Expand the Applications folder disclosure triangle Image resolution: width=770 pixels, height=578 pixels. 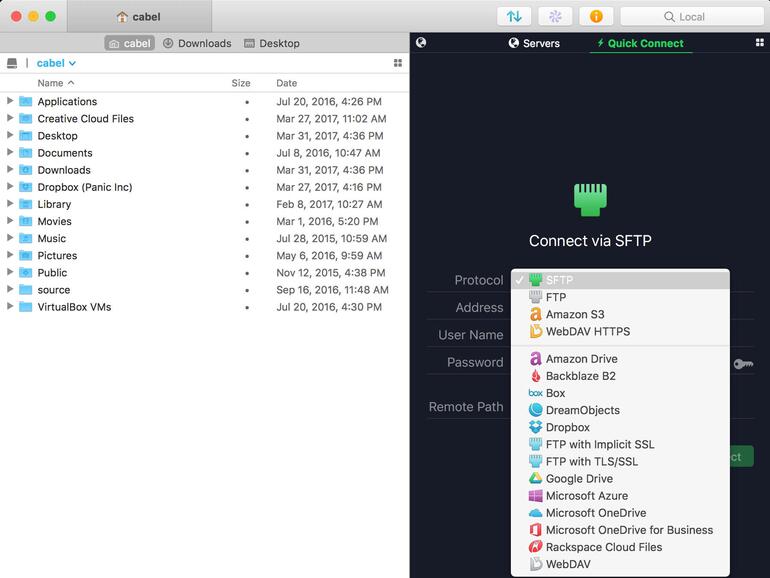[10, 101]
